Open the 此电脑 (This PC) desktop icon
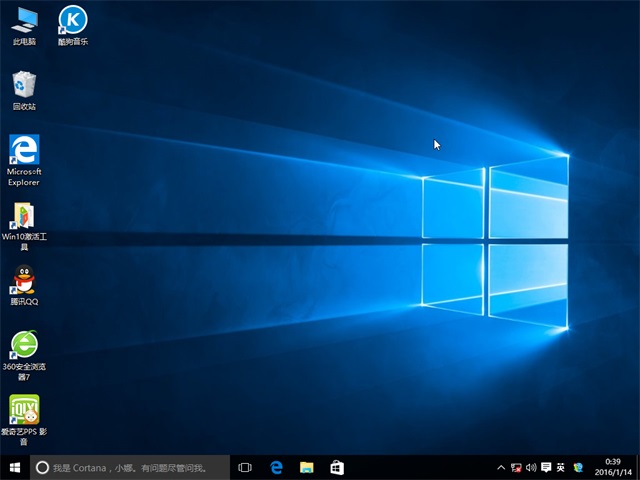 coord(23,20)
